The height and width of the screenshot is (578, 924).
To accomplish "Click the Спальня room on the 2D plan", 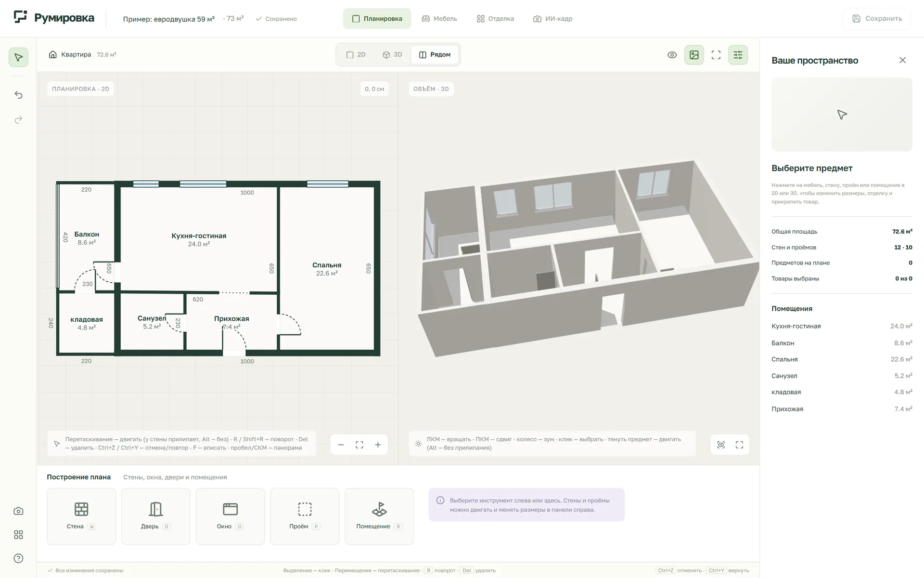I will point(327,268).
